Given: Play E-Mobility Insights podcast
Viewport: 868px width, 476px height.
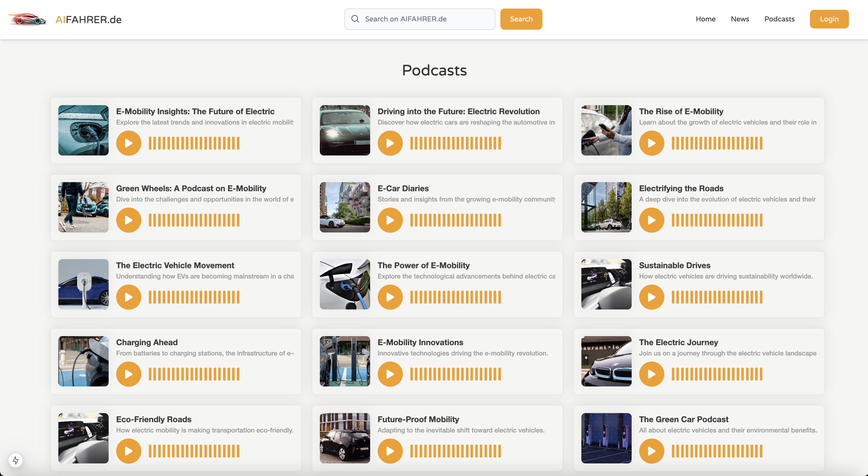Looking at the screenshot, I should (x=128, y=143).
